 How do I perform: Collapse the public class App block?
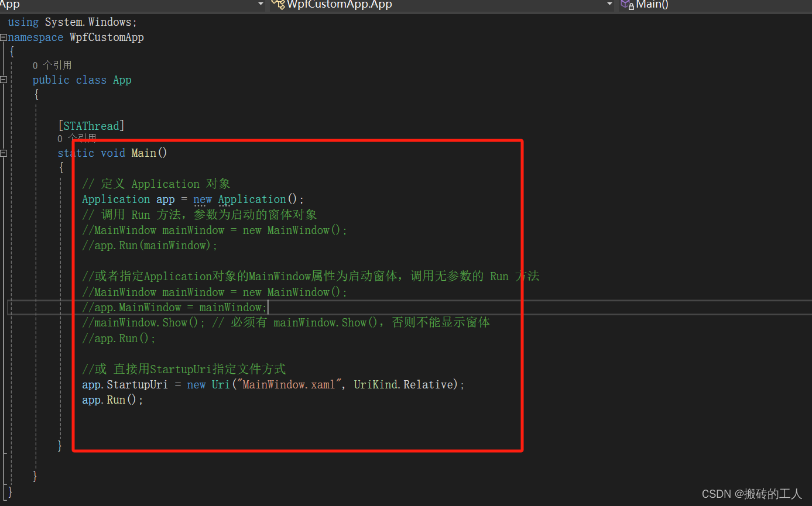point(4,80)
